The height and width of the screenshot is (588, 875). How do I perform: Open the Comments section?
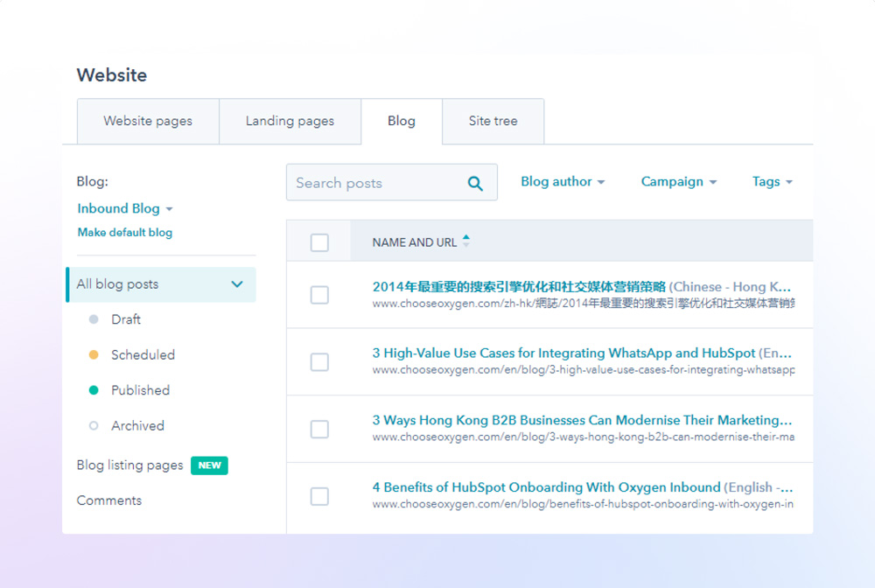[x=108, y=500]
